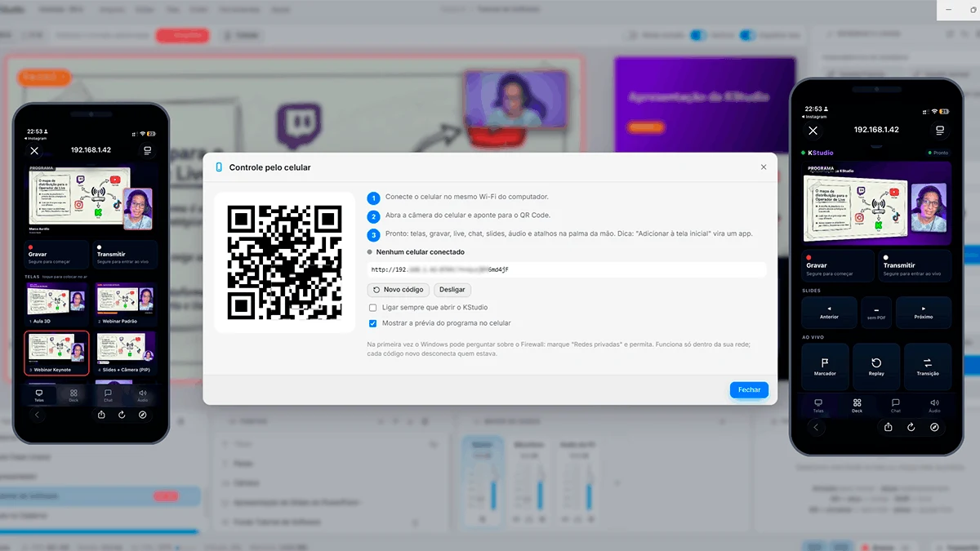This screenshot has height=551, width=980.
Task: Tap the tabs icon on right phone header
Action: (940, 131)
